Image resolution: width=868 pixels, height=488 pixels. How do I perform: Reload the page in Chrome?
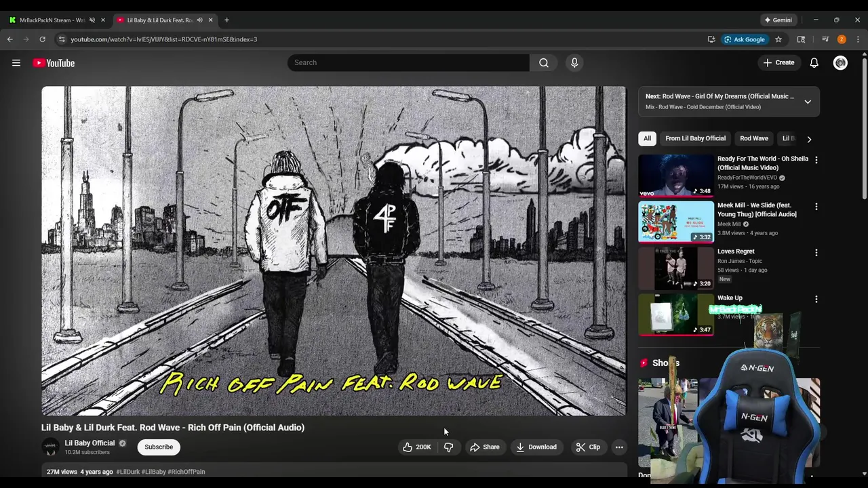click(x=42, y=39)
